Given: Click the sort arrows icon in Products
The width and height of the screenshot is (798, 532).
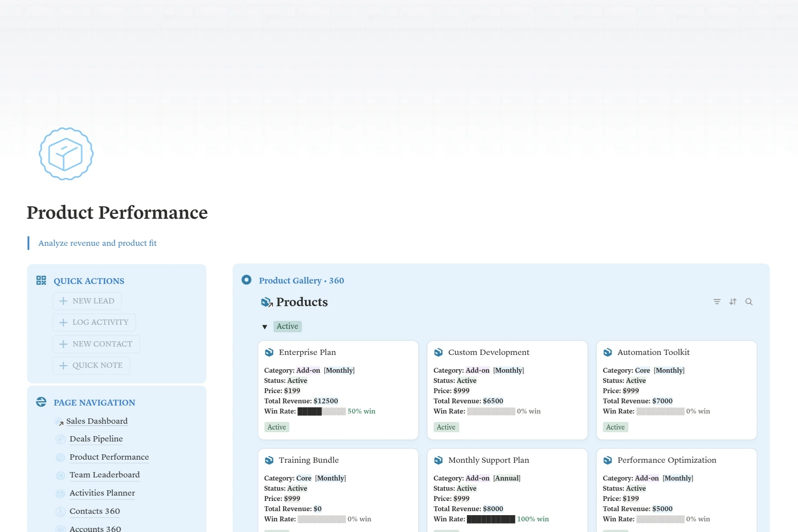Looking at the screenshot, I should (x=733, y=302).
